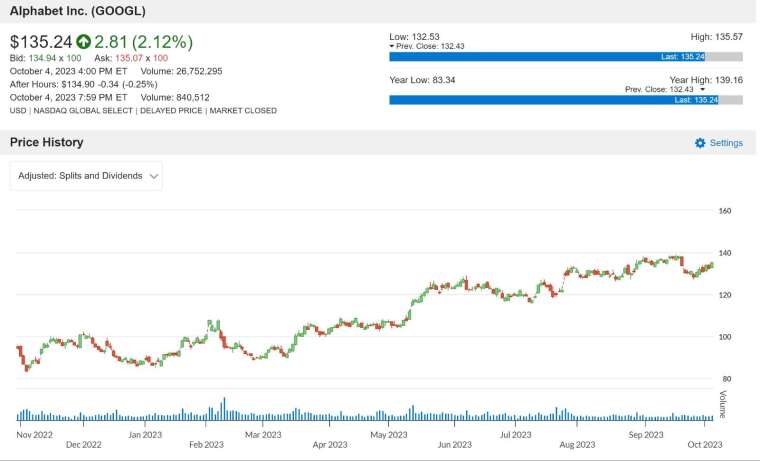Click the Nov 2022 axis label
760x461 pixels.
click(34, 435)
